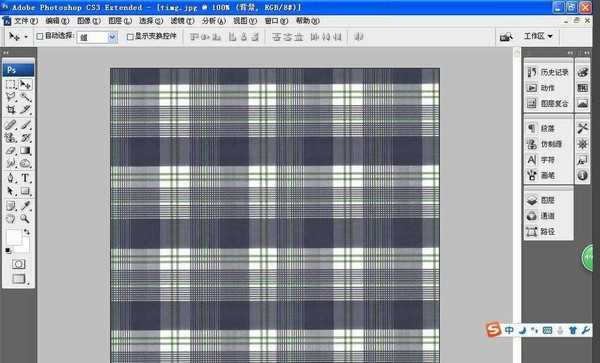Viewport: 600px width, 363px height.
Task: Select the Zoom tool
Action: (26, 219)
